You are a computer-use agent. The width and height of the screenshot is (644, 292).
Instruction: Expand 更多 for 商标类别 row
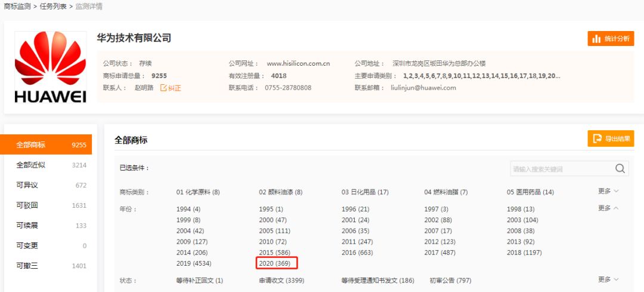coord(608,191)
